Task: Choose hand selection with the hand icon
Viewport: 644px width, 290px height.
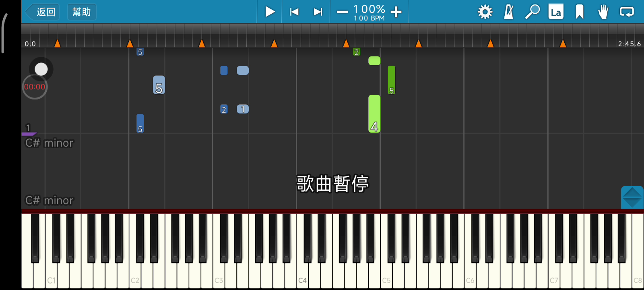Action: pos(603,12)
